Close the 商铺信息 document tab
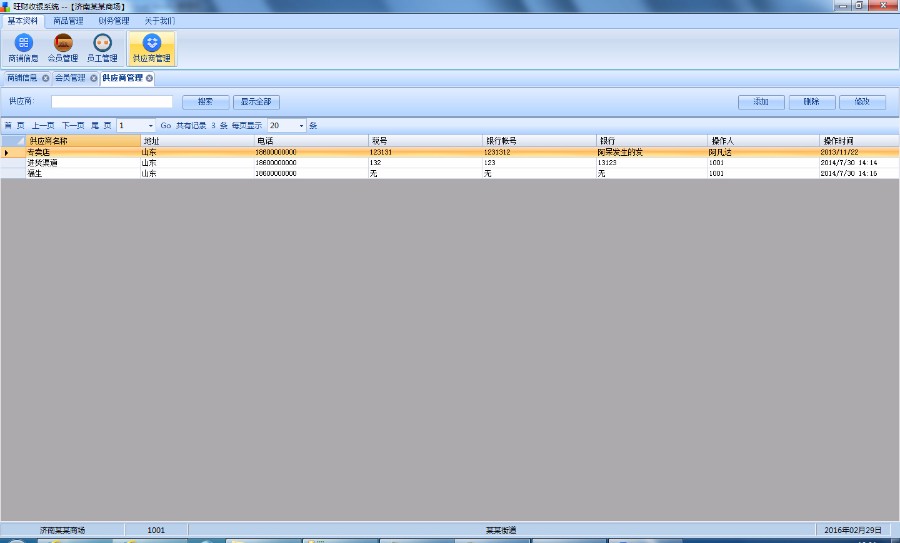 tap(46, 78)
